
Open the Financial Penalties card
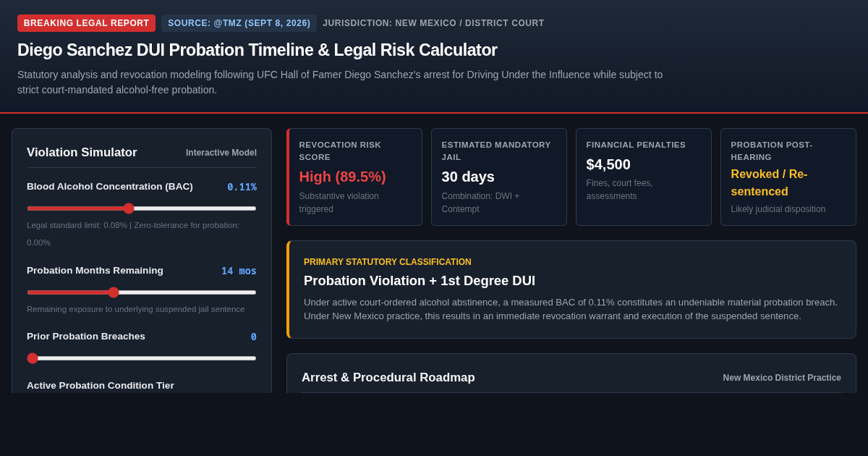644,177
